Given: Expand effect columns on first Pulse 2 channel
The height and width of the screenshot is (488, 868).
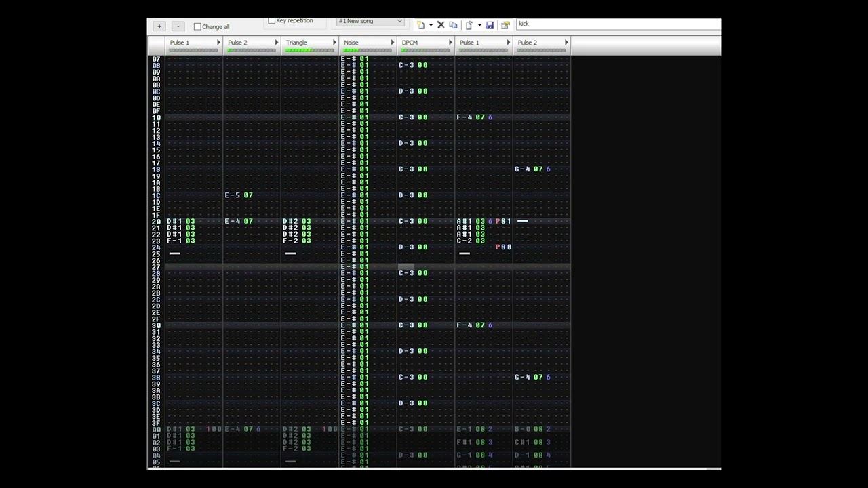Looking at the screenshot, I should [x=276, y=43].
